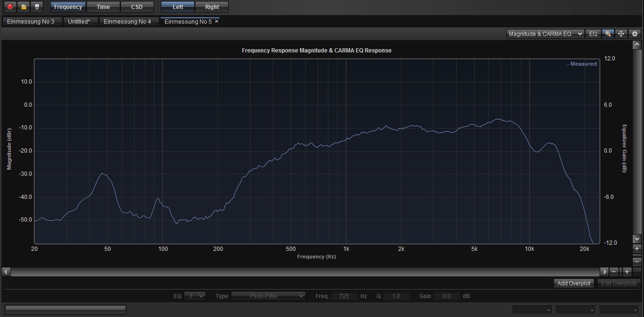Switch to Einmessung No 3 tab
The height and width of the screenshot is (317, 644).
31,22
